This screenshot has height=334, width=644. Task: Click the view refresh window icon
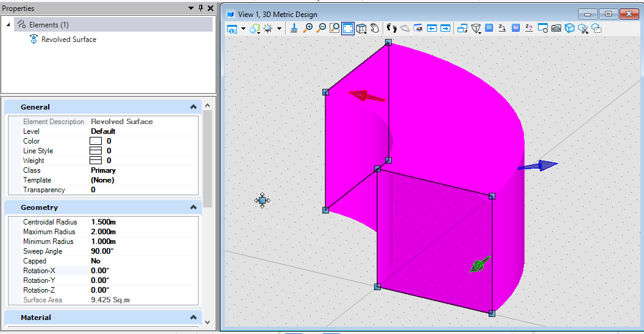(542, 29)
